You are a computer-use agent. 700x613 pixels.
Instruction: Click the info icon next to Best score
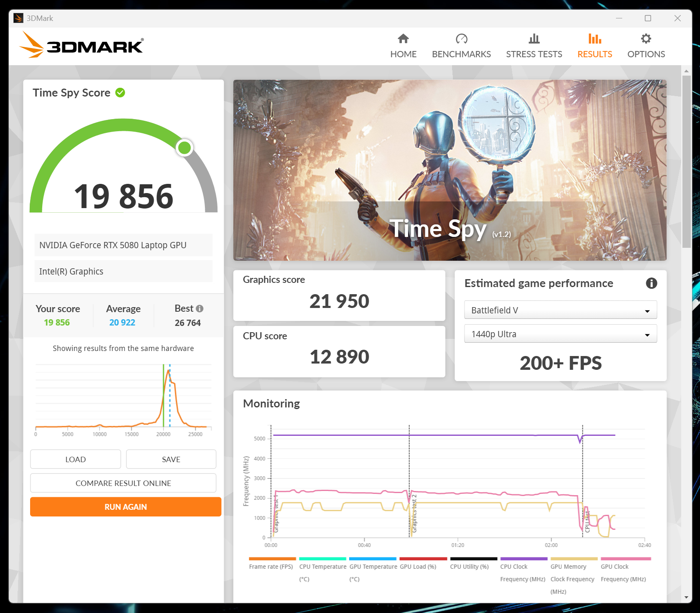pos(200,308)
